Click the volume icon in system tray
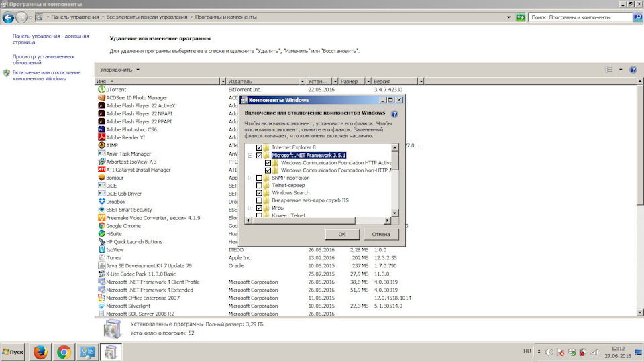The width and height of the screenshot is (644, 362). (x=549, y=352)
